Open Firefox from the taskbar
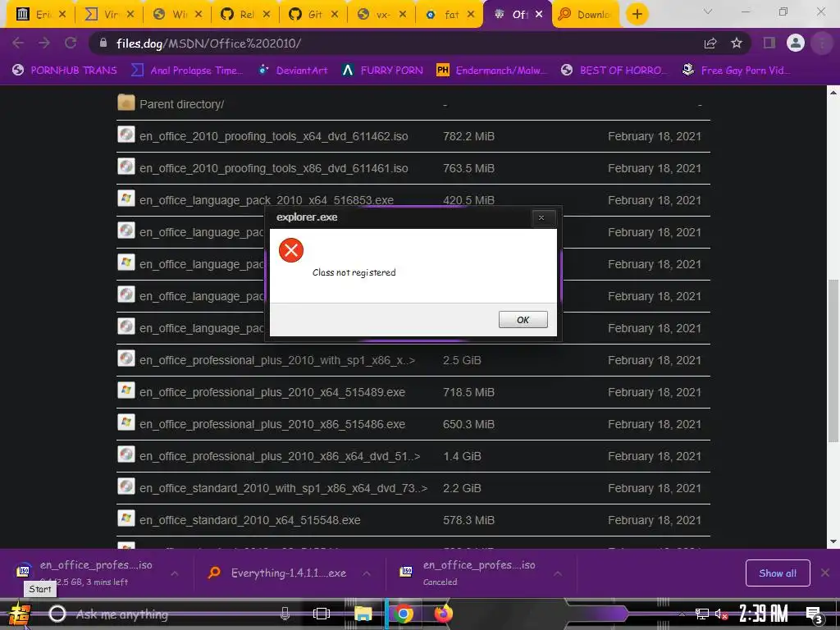 pyautogui.click(x=443, y=614)
